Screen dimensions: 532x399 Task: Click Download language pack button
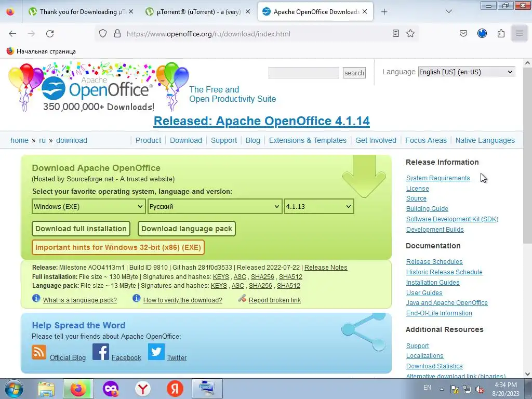(187, 229)
